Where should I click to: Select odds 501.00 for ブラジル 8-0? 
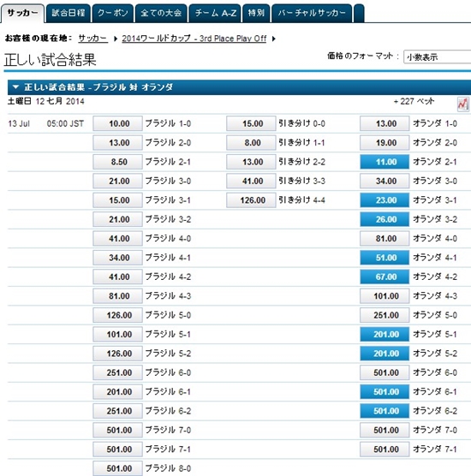(x=118, y=467)
